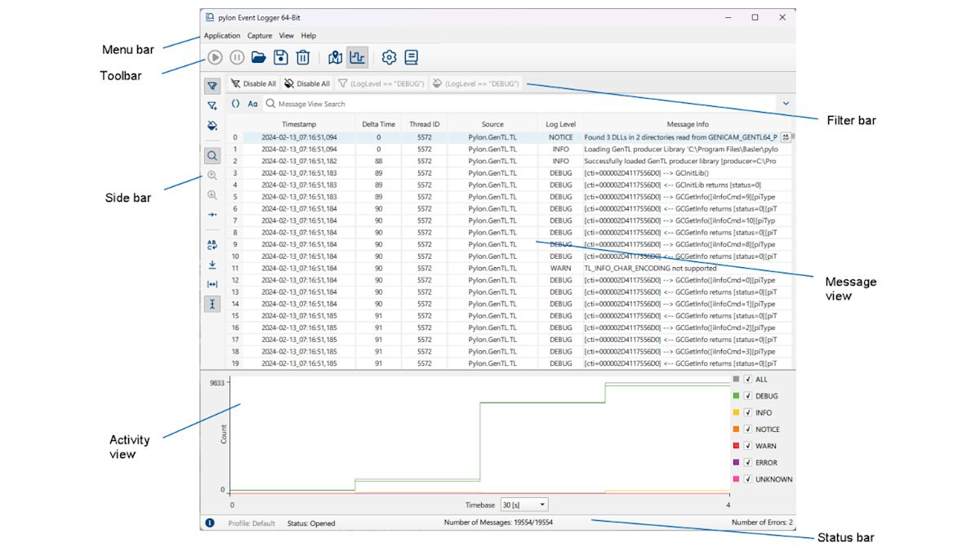The width and height of the screenshot is (980, 552).
Task: Expand the search bar chevron dropdown
Action: (x=786, y=104)
